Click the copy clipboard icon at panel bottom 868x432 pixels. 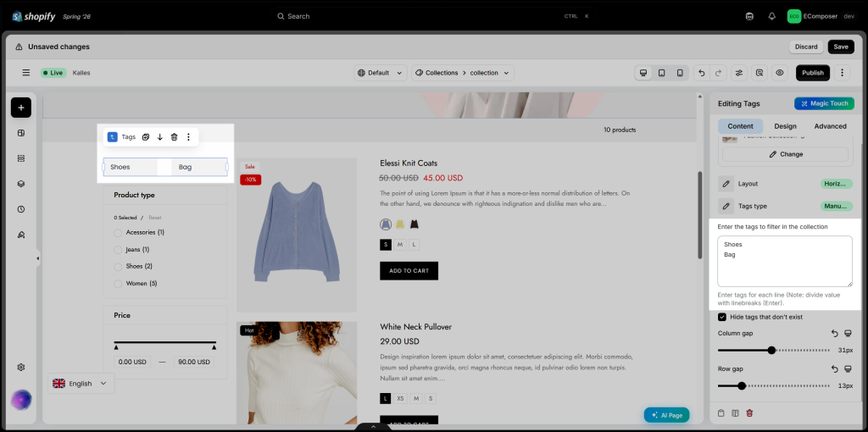(721, 413)
